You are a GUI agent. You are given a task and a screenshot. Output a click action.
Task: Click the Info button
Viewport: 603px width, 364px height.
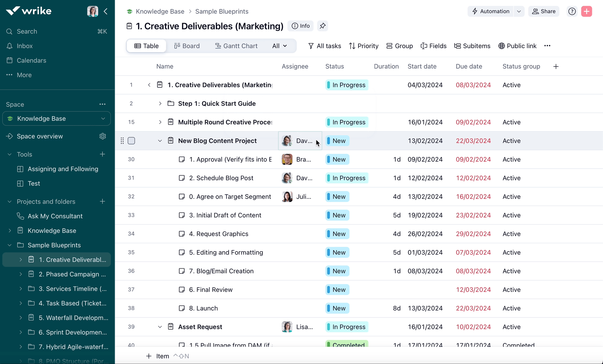click(x=300, y=26)
